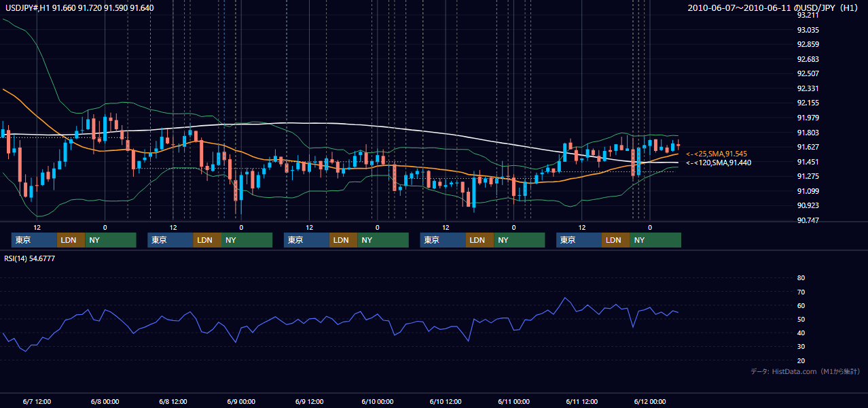This screenshot has height=408, width=868.
Task: Select the 92.683 price level
Action: point(808,59)
